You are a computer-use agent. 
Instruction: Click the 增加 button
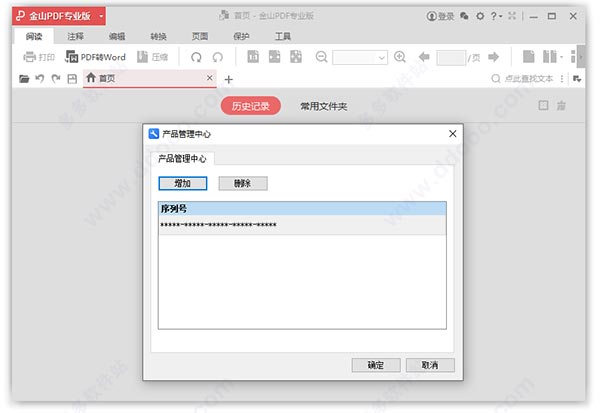(x=183, y=183)
